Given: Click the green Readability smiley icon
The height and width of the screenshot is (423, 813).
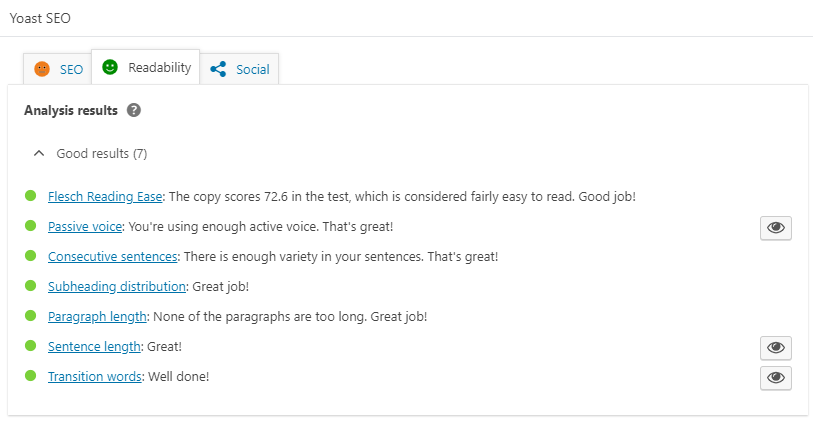Looking at the screenshot, I should point(110,68).
